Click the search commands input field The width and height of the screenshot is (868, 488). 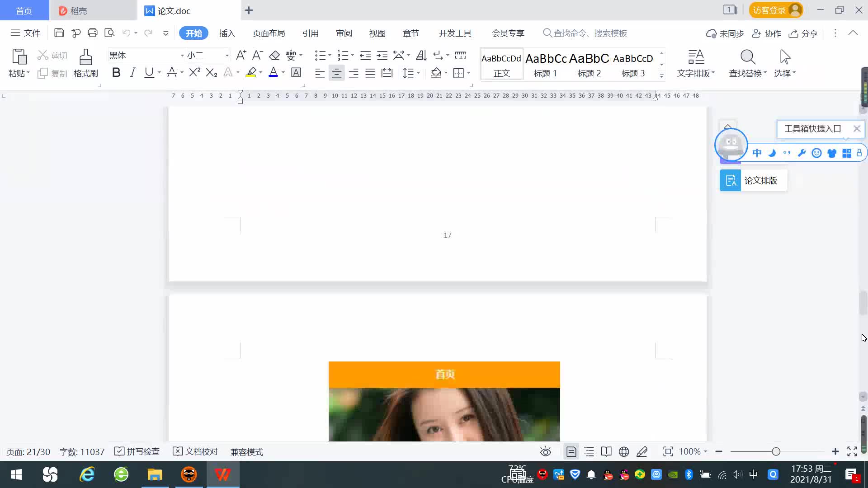tap(590, 33)
